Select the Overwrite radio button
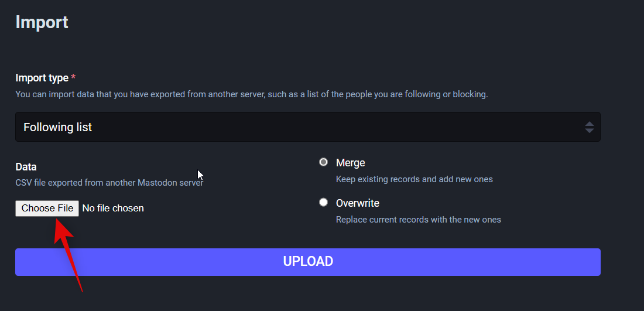The image size is (644, 311). point(323,203)
